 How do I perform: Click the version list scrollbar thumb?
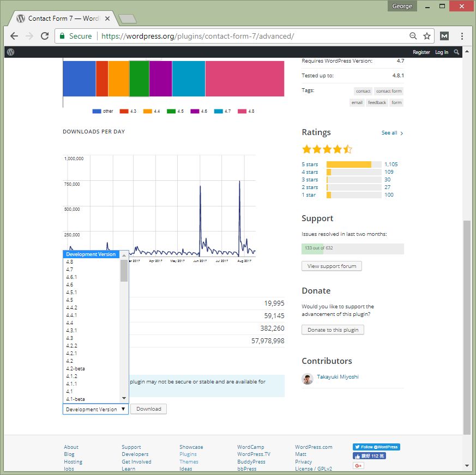124,271
